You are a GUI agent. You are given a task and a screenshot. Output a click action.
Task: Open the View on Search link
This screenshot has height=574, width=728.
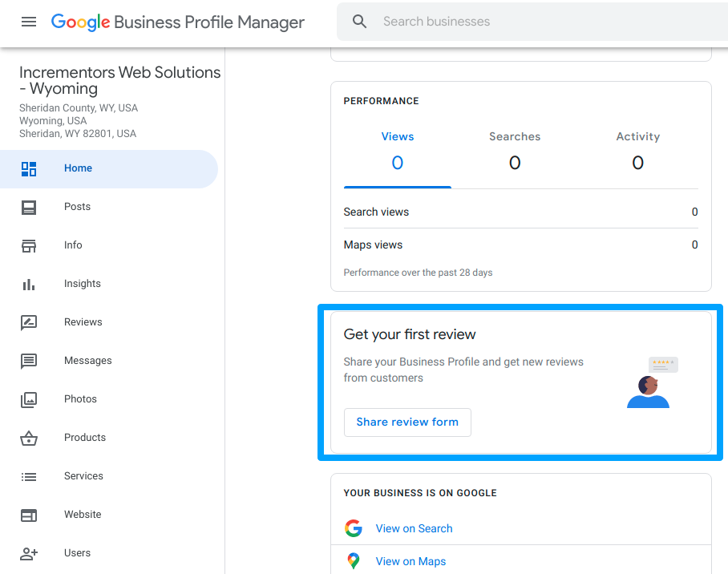point(414,528)
